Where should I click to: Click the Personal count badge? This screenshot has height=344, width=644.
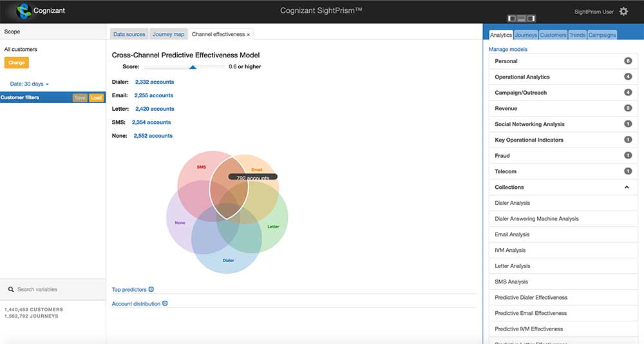tap(627, 61)
